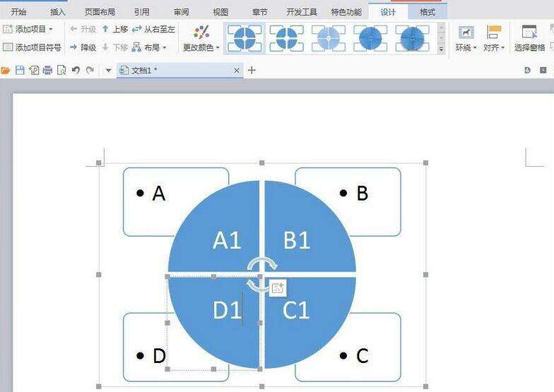This screenshot has width=554, height=392.
Task: Open the 页面布局 tab
Action: coord(100,12)
